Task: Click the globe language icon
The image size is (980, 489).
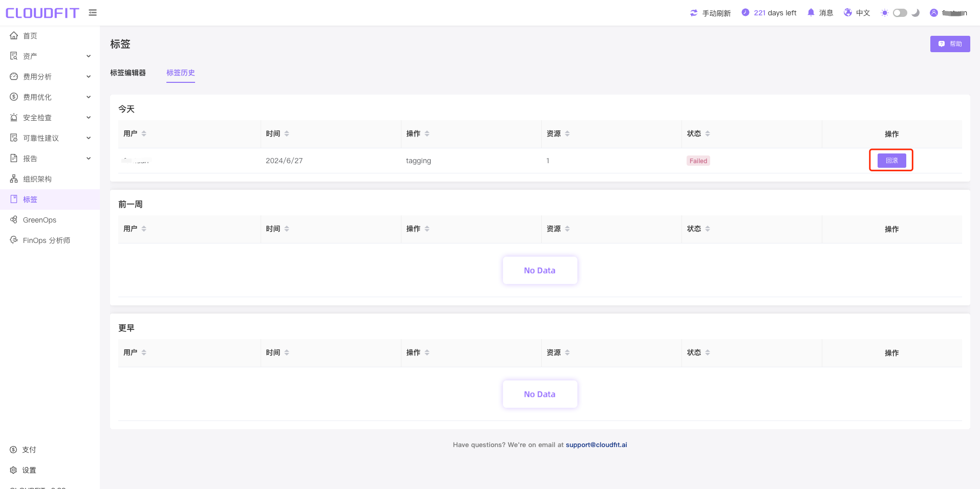Action: [848, 13]
